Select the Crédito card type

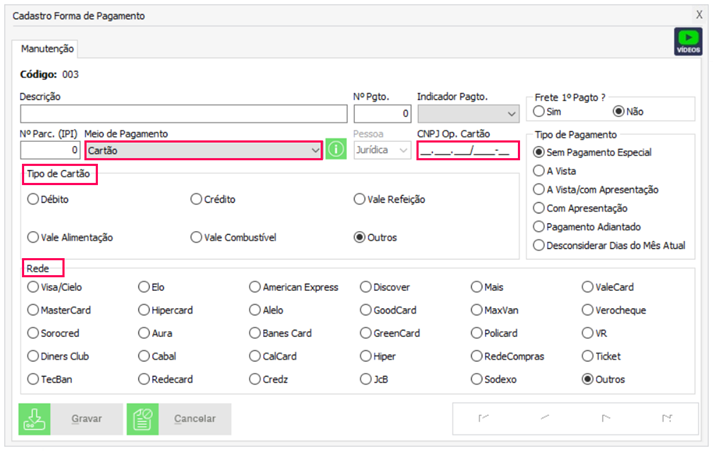[197, 199]
